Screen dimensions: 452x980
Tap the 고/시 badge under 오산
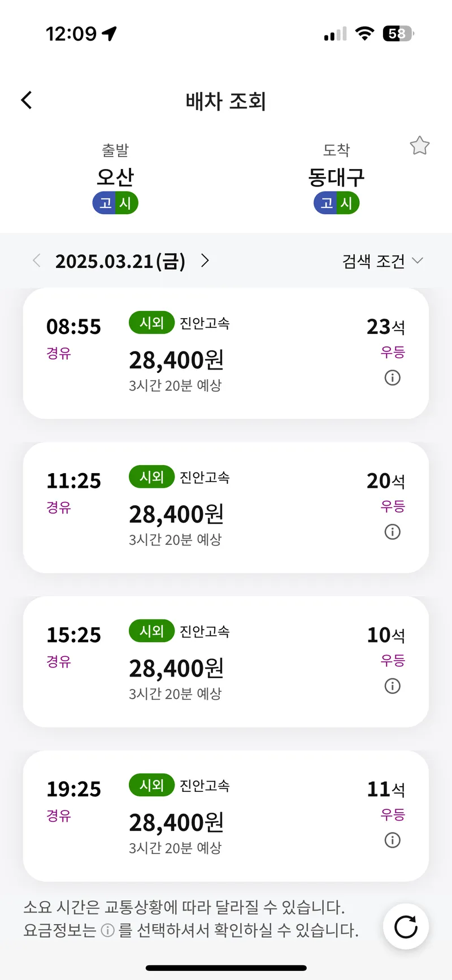(115, 203)
